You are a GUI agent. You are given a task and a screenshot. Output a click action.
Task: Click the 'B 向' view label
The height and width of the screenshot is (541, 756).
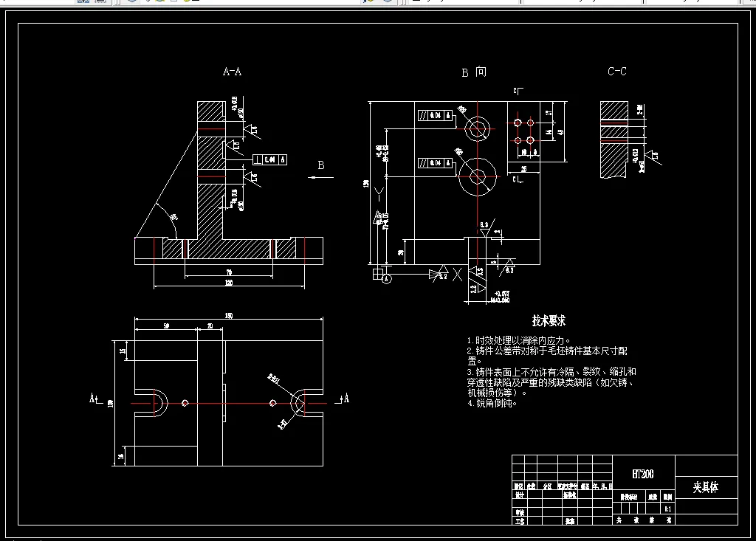474,72
